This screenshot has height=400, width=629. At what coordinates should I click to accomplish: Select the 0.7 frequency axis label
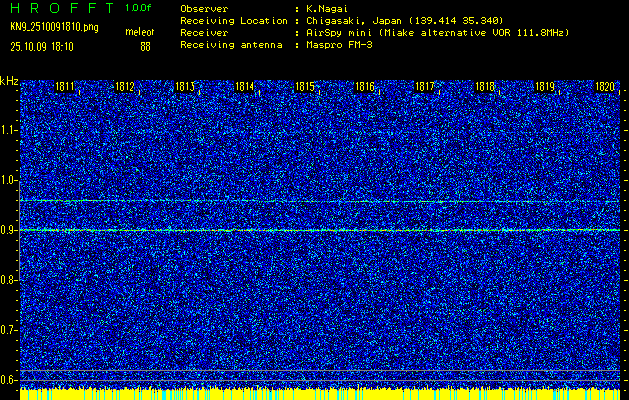pos(9,330)
